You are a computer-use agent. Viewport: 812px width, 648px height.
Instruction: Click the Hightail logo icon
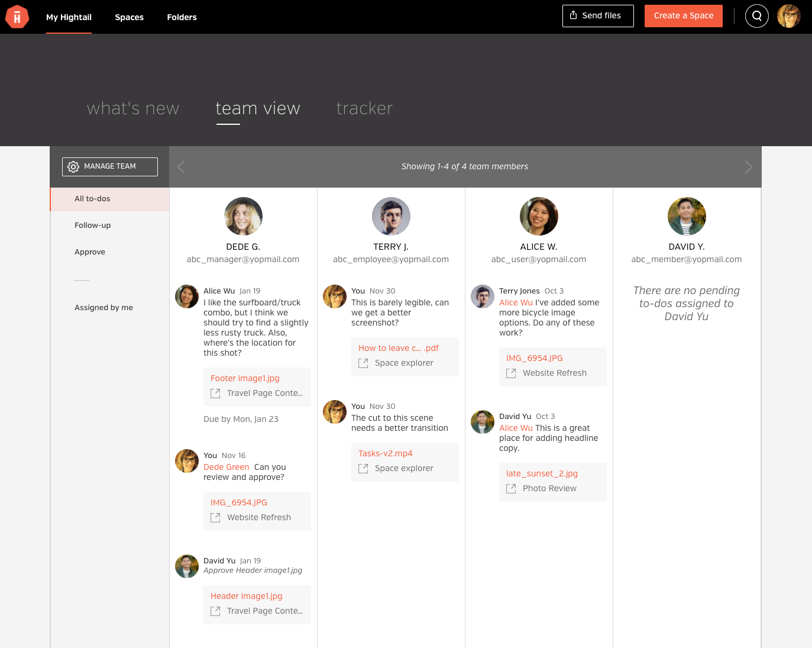pyautogui.click(x=17, y=17)
